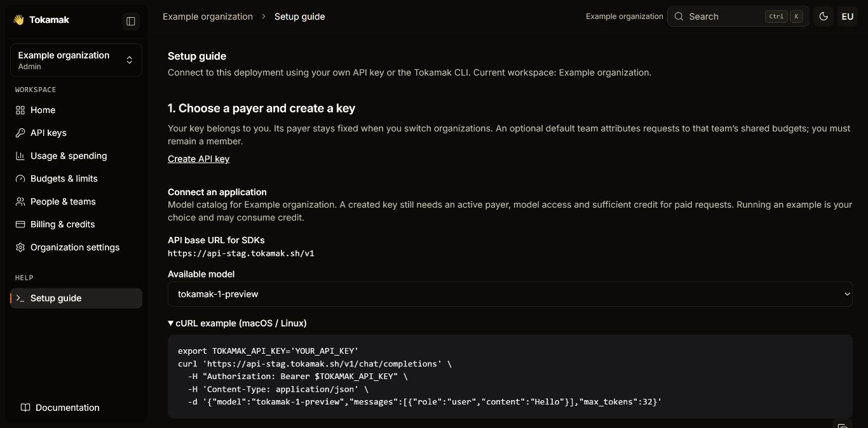Click the cURL code block
The width and height of the screenshot is (868, 428).
(x=510, y=377)
